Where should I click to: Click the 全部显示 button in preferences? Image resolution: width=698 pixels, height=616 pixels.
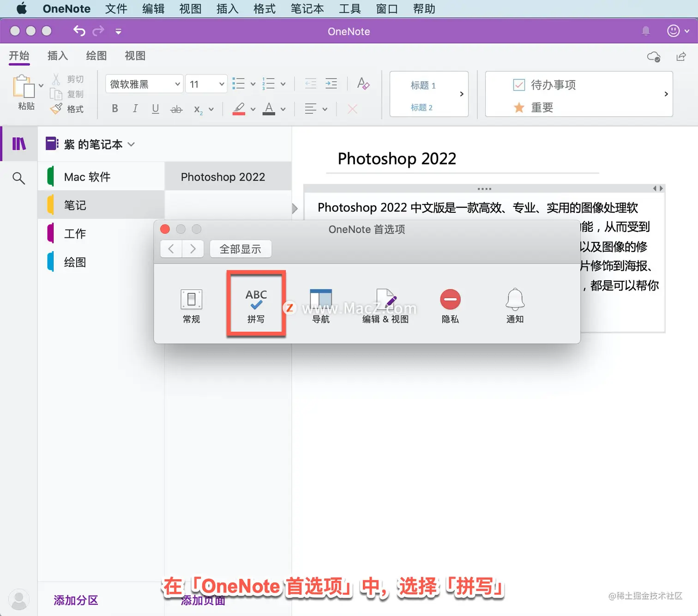tap(241, 249)
